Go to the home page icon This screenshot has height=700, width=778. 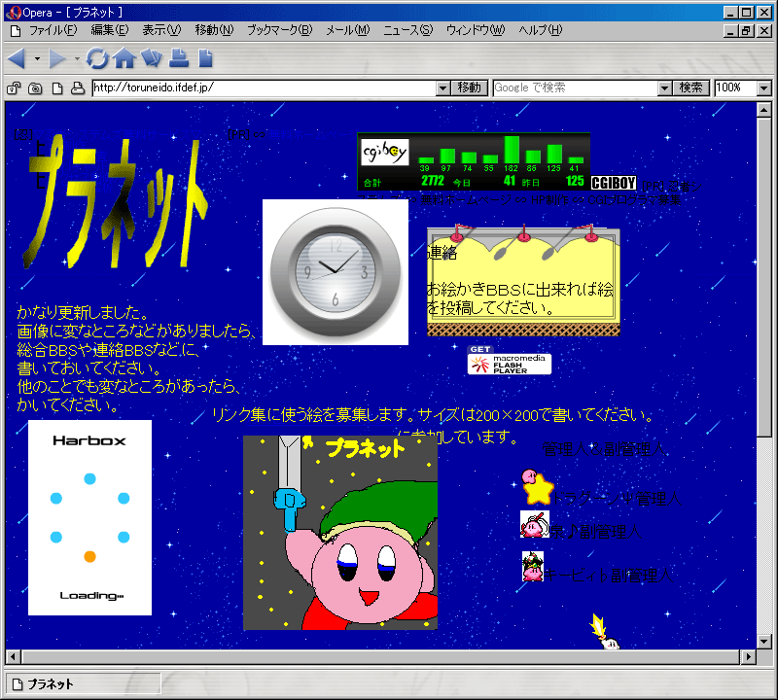click(x=124, y=58)
